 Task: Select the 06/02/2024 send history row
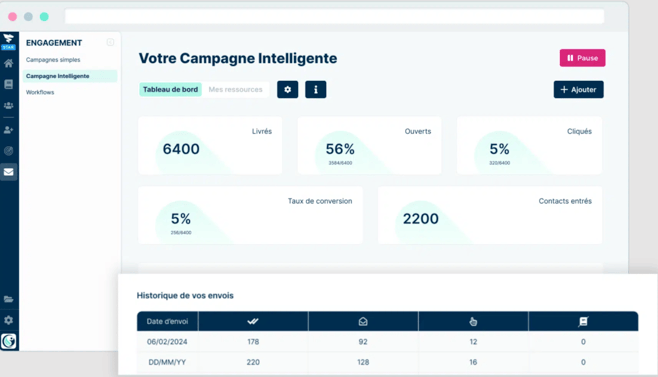387,342
